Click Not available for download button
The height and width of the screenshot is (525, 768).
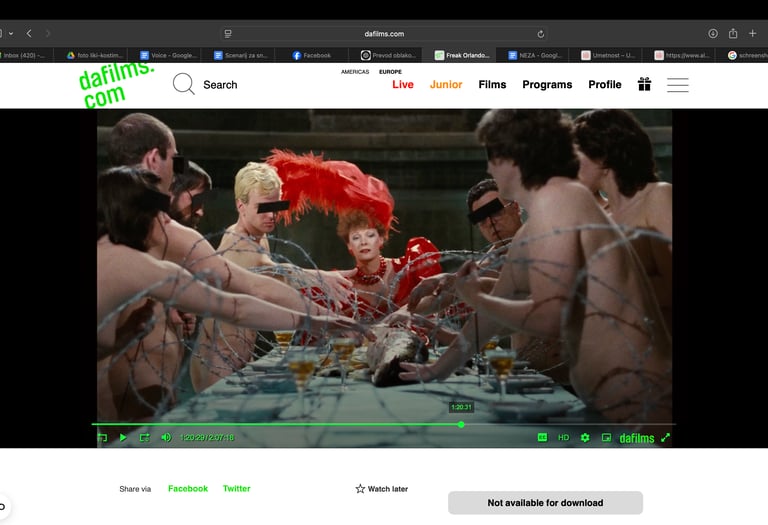coord(545,502)
